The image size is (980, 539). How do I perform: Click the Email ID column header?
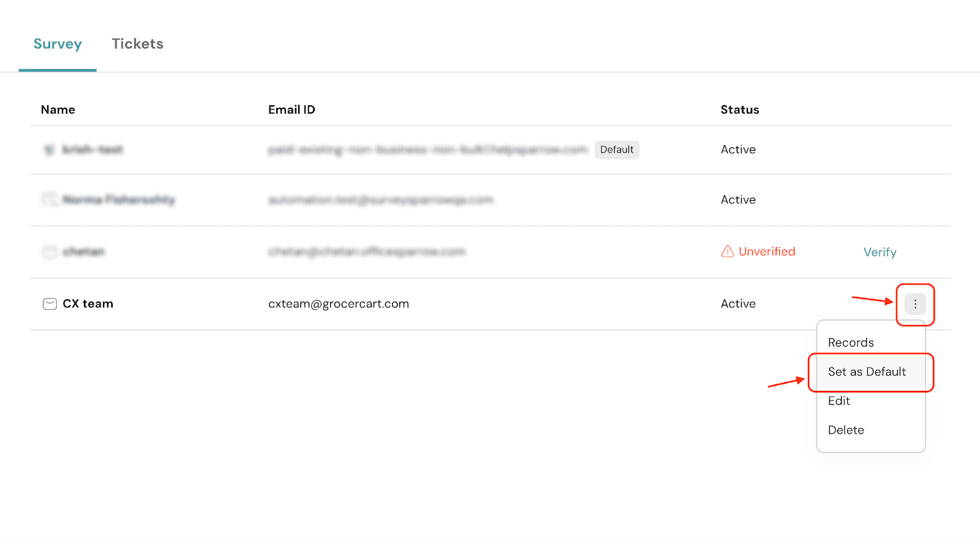pos(292,110)
